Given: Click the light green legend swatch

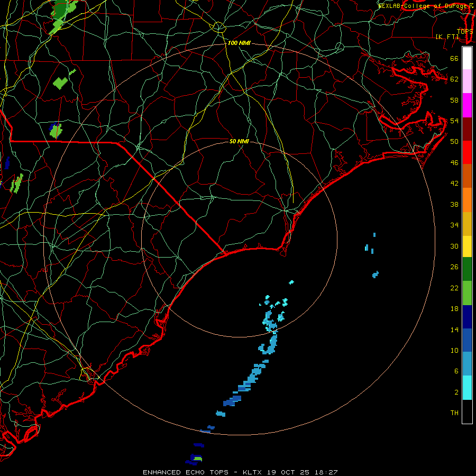Looking at the screenshot, I should coord(467,293).
